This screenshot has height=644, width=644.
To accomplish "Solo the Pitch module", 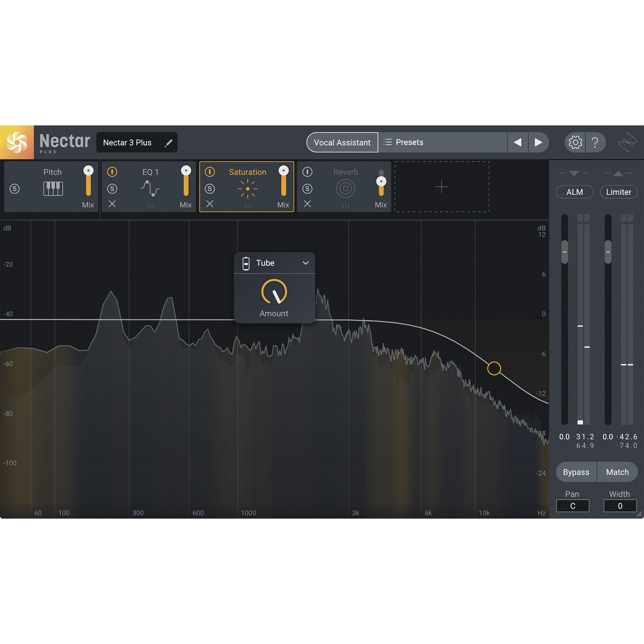I will [x=14, y=189].
